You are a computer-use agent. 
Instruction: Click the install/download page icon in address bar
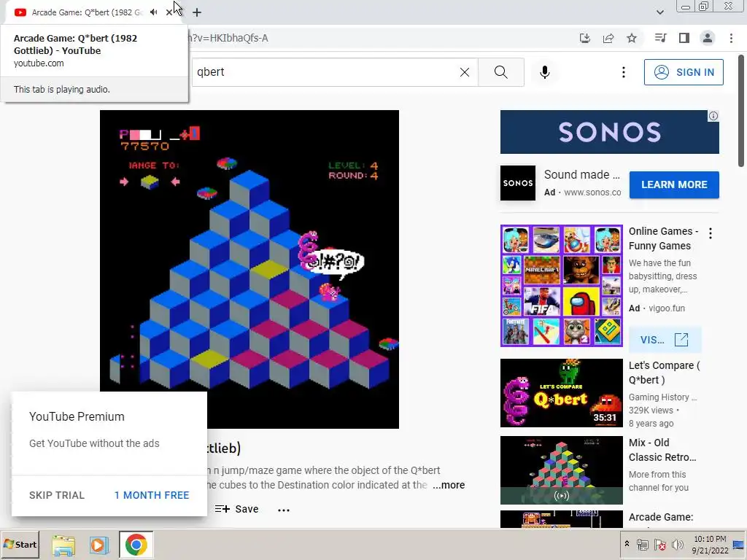click(585, 38)
